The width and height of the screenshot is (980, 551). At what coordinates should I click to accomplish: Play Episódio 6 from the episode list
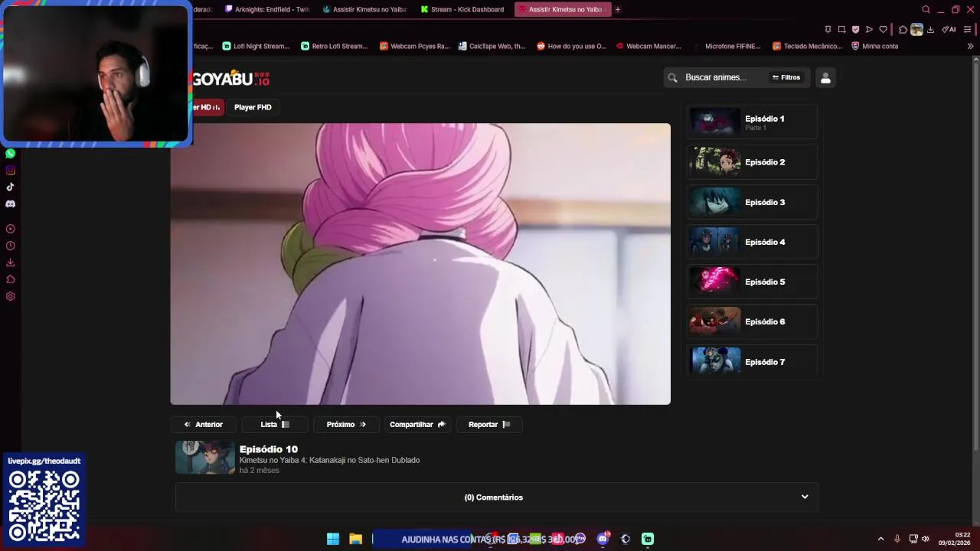[752, 321]
